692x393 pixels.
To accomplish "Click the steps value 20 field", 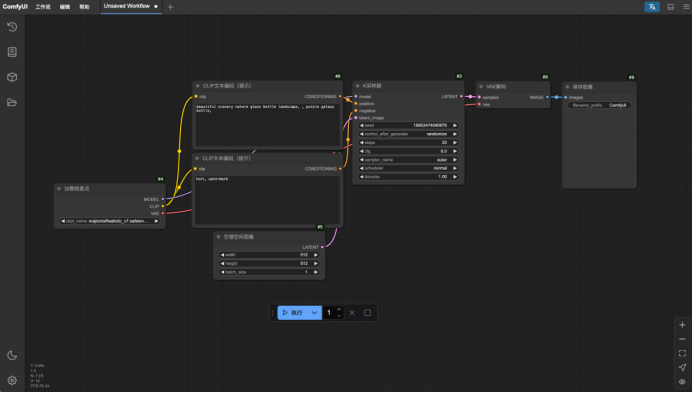I will pos(408,143).
